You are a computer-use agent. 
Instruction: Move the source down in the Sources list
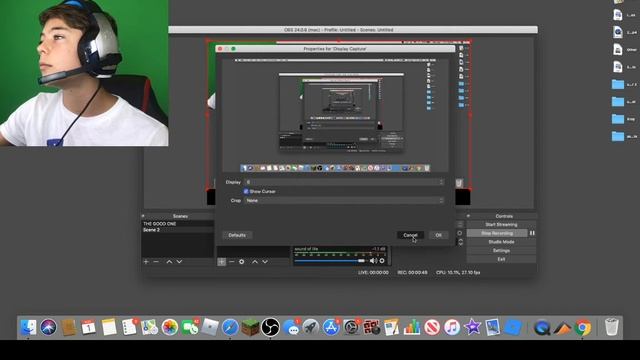coord(265,262)
